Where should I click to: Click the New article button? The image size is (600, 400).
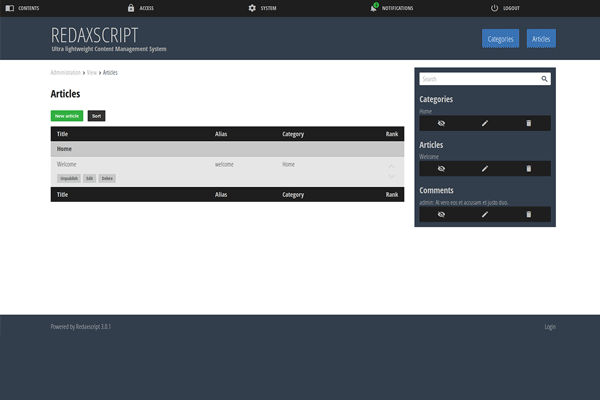pyautogui.click(x=67, y=116)
